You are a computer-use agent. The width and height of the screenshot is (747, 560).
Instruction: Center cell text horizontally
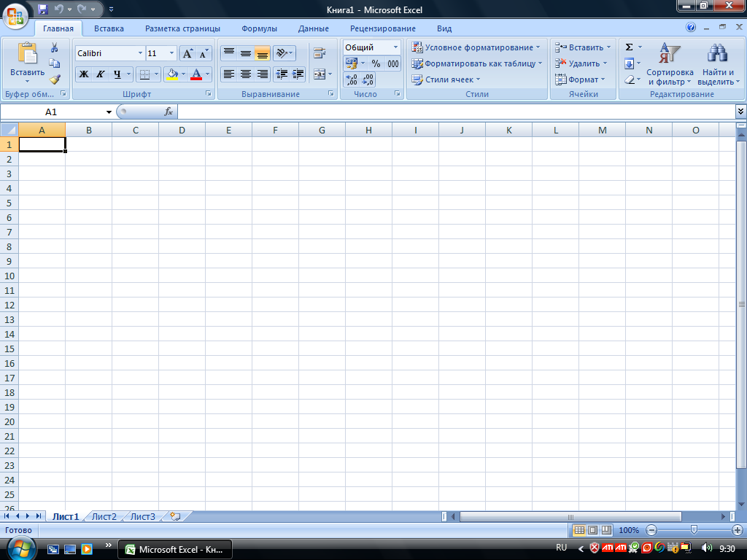pos(245,74)
